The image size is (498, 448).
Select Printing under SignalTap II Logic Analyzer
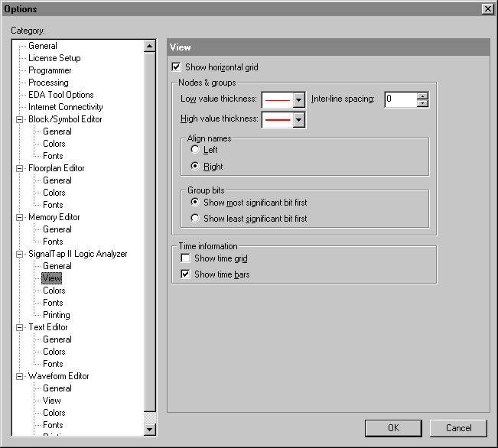57,315
